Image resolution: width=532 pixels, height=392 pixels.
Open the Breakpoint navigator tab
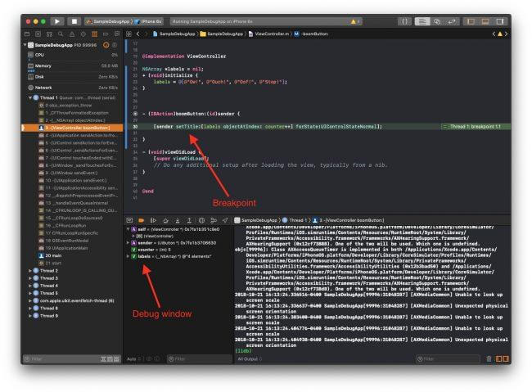pyautogui.click(x=106, y=34)
